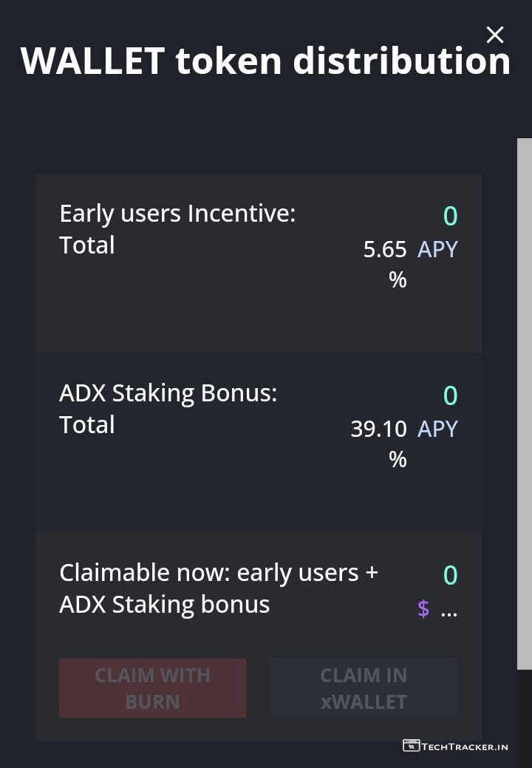Screen dimensions: 532x768
Task: Click the WALLET token distribution heading
Action: (x=265, y=61)
